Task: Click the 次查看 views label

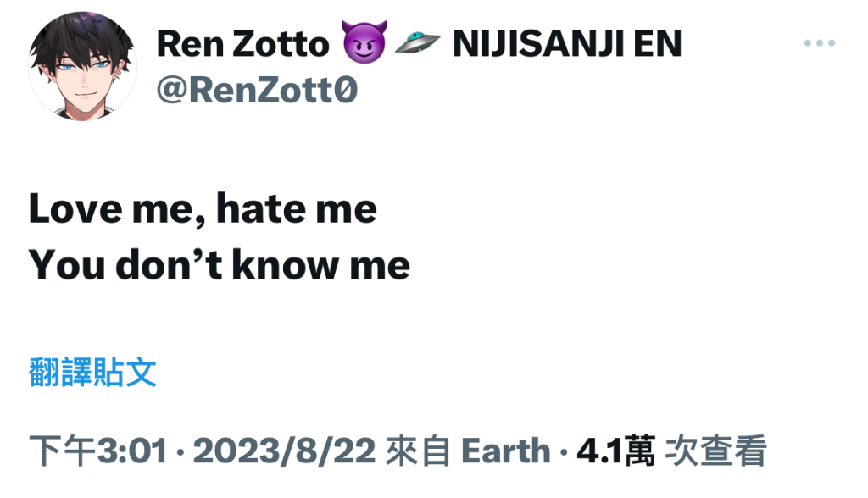Action: [x=715, y=451]
